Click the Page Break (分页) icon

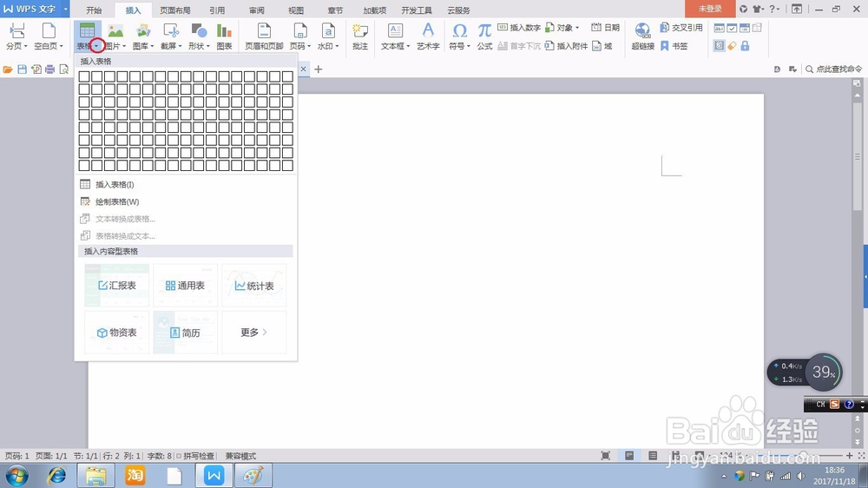point(16,31)
